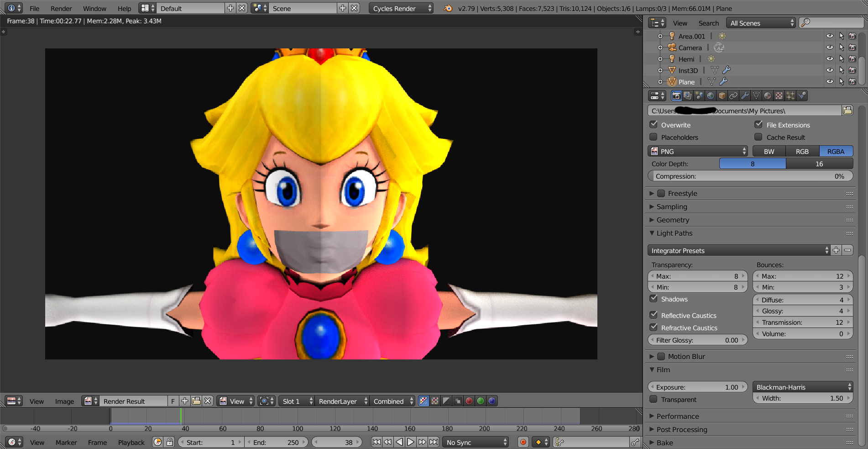The width and height of the screenshot is (868, 449).
Task: Select BW color mode
Action: tap(769, 151)
